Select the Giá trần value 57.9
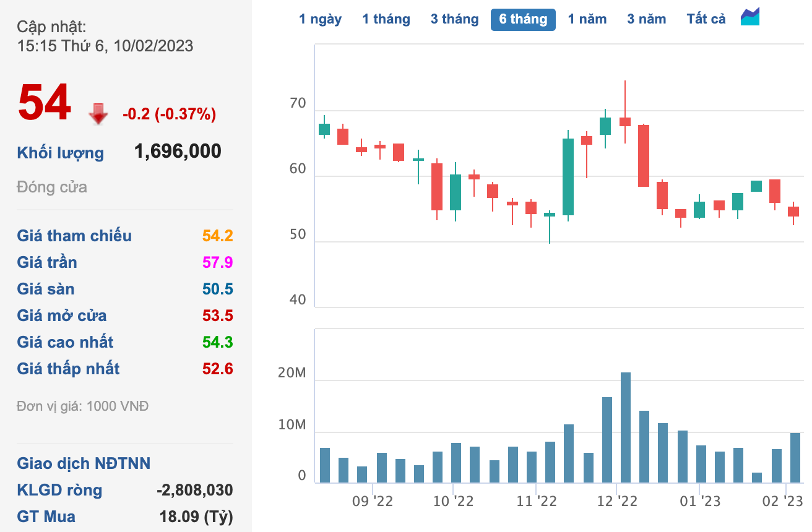Viewport: 812px width, 532px height. pyautogui.click(x=218, y=262)
